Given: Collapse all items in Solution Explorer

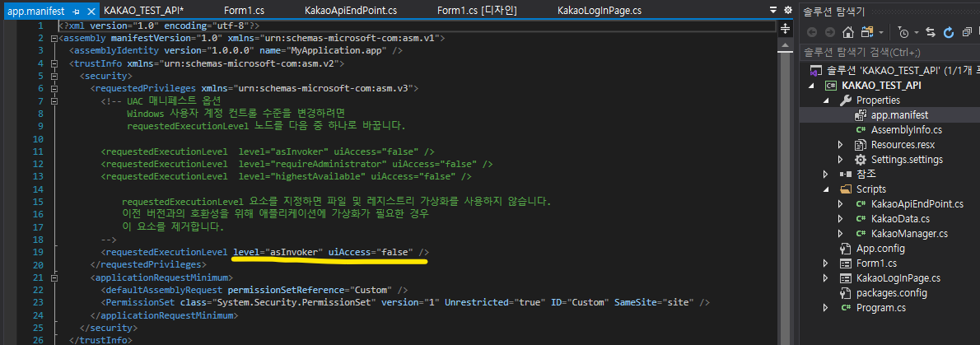Looking at the screenshot, I should [x=968, y=32].
